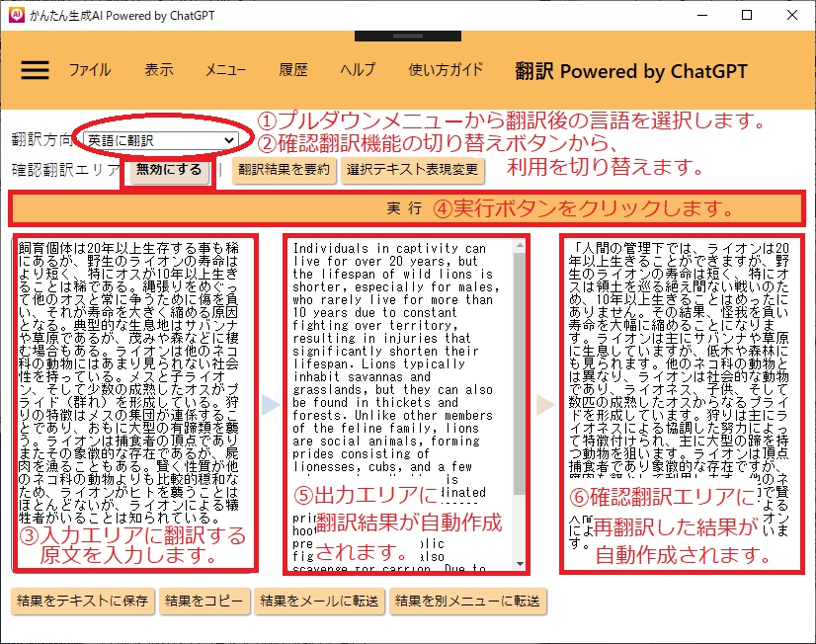Open the 翻訳方向 language dropdown
The image size is (816, 644).
(x=160, y=140)
